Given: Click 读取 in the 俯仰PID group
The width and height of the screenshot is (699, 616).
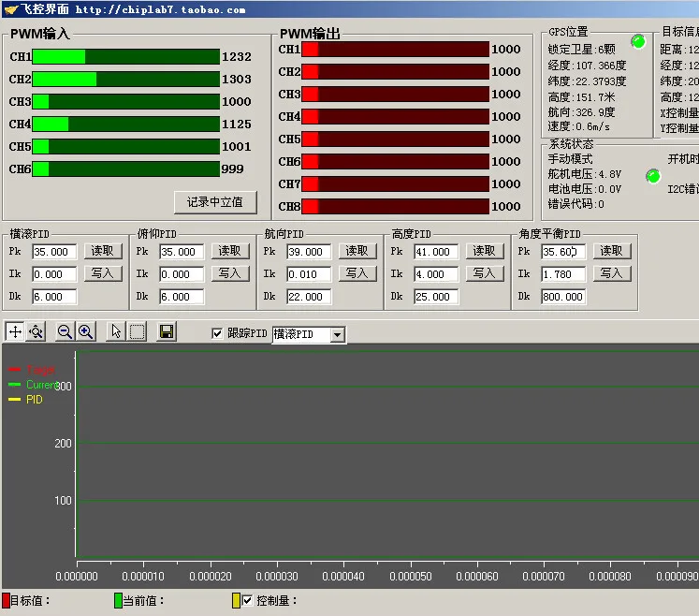Looking at the screenshot, I should tap(229, 251).
